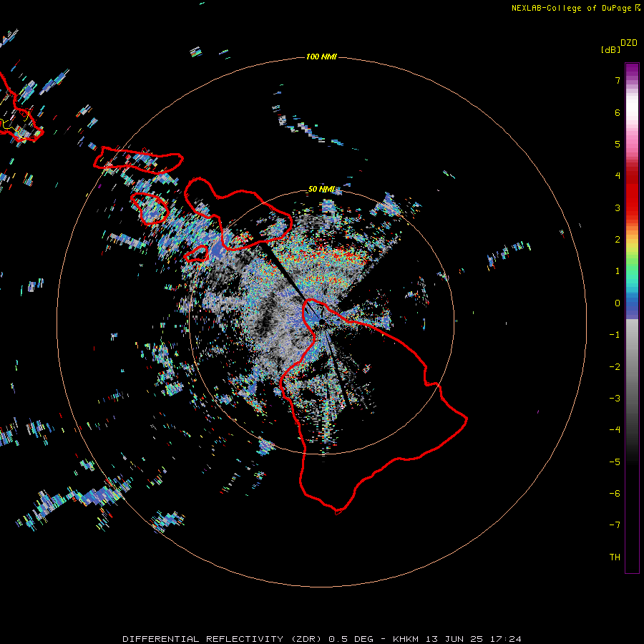Click the -3 value on color scale
Screen dimensions: 644x644
615,399
